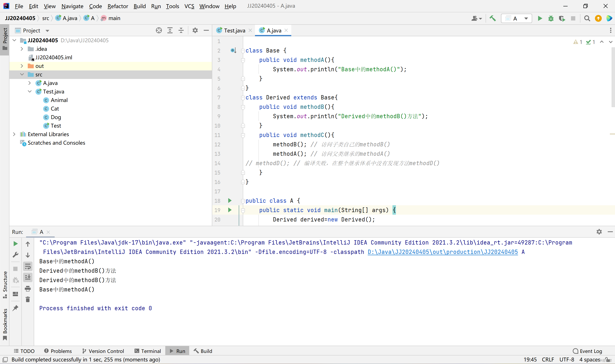Click Collapse All icon in Project panel
Image resolution: width=615 pixels, height=364 pixels.
tap(181, 31)
